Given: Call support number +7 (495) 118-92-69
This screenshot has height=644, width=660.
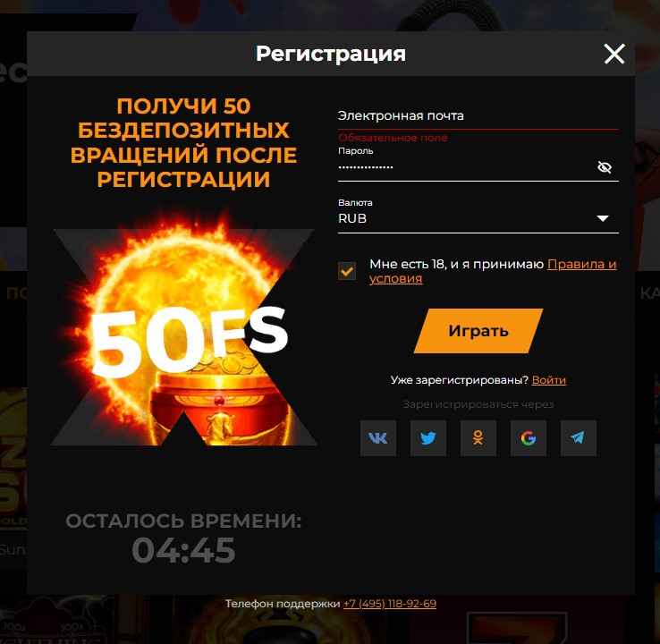Looking at the screenshot, I should click(390, 604).
